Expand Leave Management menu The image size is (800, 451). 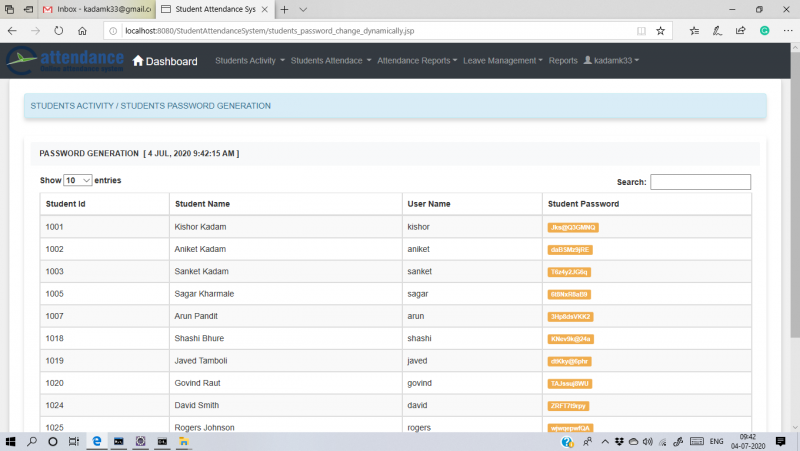[503, 61]
